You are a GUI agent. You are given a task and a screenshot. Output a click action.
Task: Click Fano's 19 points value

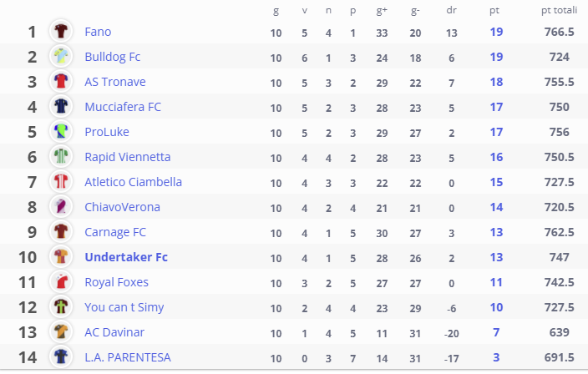point(496,32)
